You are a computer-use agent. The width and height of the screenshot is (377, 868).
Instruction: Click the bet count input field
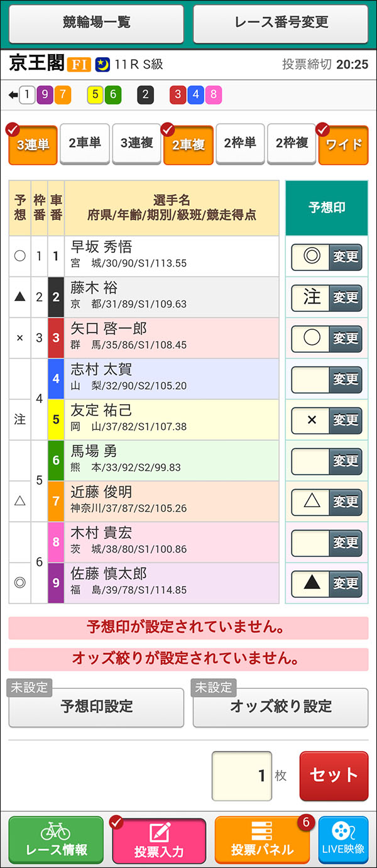point(243,776)
